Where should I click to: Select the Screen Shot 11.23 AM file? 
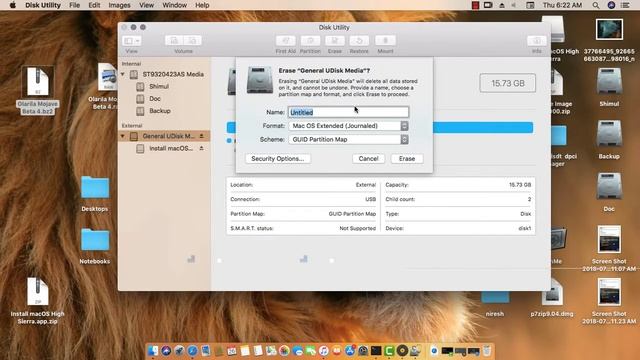click(x=609, y=301)
